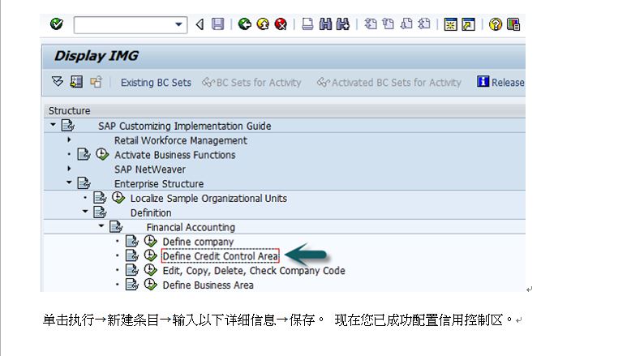Open documentation for Localize Sample Organizational Units
Image resolution: width=644 pixels, height=356 pixels.
100,198
